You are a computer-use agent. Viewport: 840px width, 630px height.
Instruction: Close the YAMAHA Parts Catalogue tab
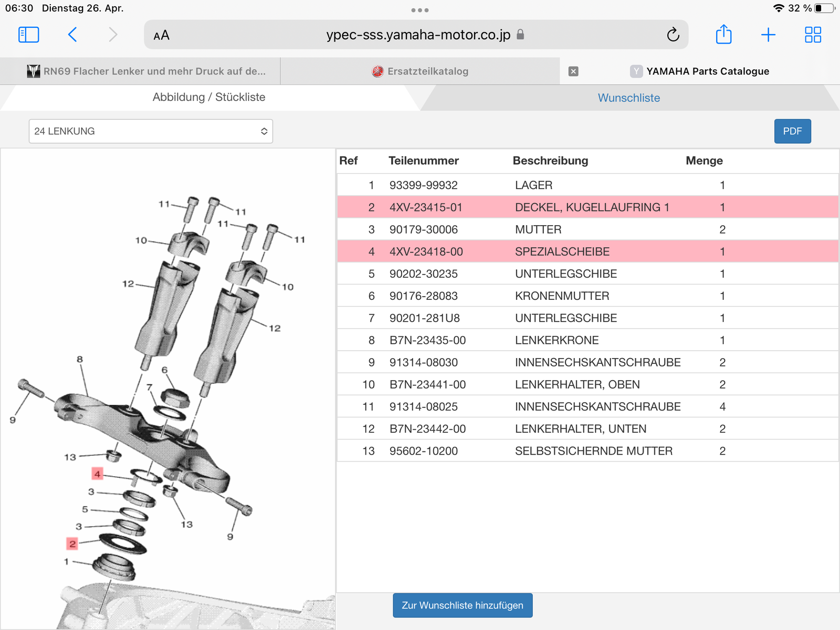click(573, 71)
